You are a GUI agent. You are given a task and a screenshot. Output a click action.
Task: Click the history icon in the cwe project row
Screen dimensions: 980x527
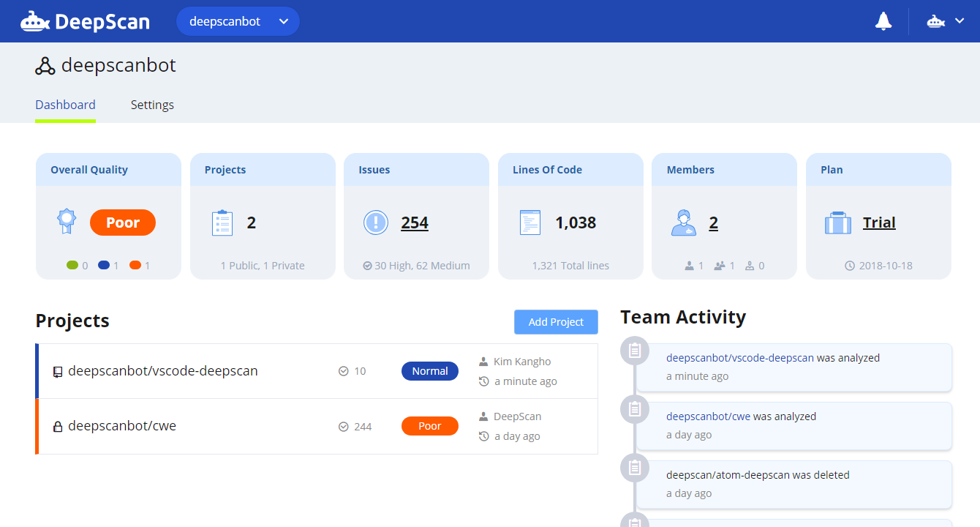pos(483,436)
